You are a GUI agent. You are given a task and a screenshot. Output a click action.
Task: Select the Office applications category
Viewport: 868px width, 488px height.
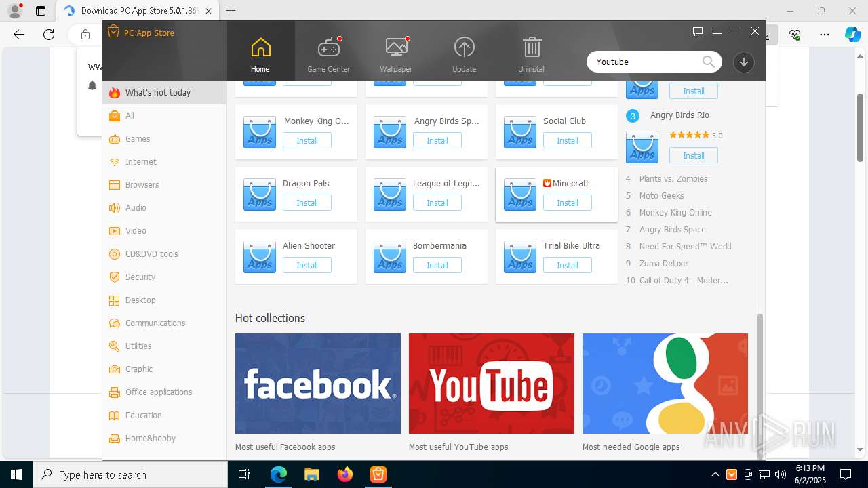click(x=165, y=392)
